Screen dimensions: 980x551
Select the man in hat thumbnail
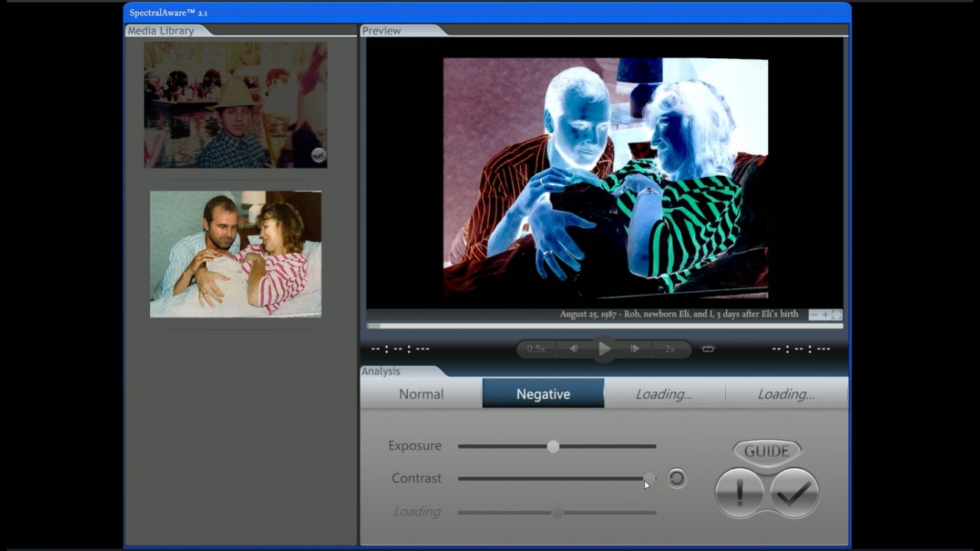pyautogui.click(x=236, y=105)
